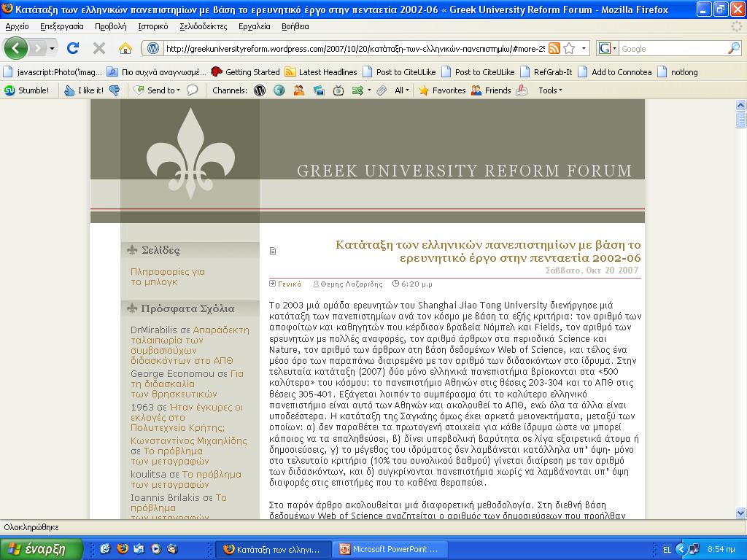Reload the page with the refresh icon

coord(73,48)
